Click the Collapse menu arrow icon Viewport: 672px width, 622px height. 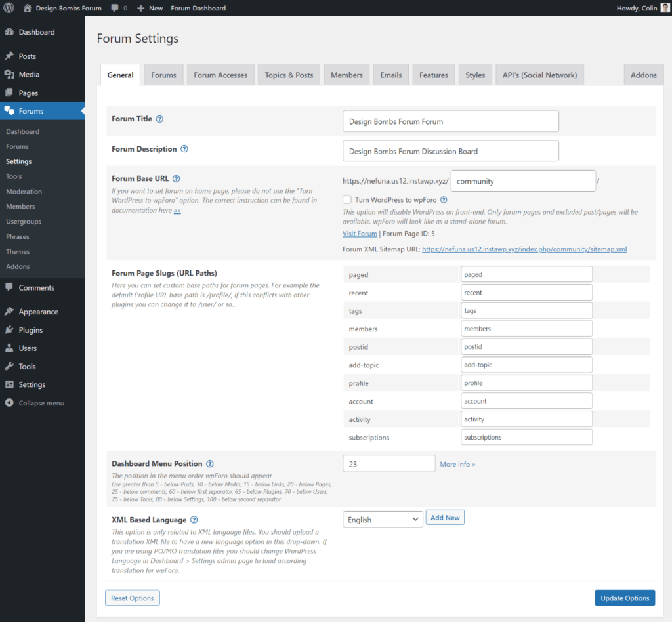tap(9, 403)
